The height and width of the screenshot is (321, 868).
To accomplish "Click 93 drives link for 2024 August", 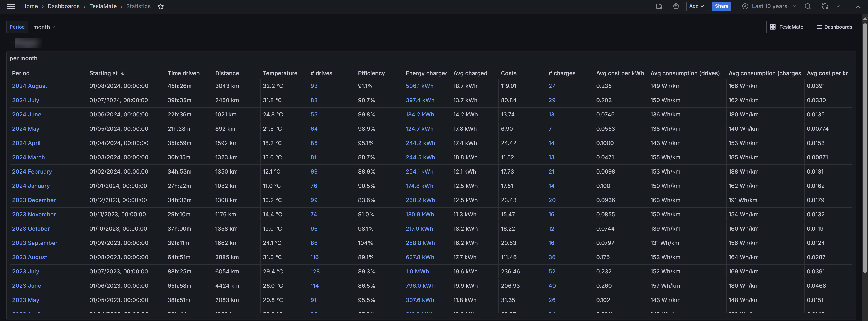I will (x=314, y=86).
